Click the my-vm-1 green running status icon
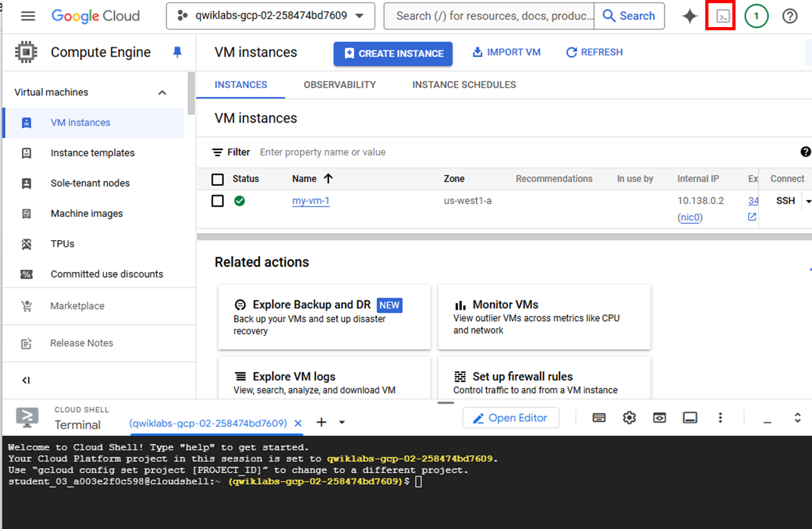The width and height of the screenshot is (812, 529). (x=240, y=201)
